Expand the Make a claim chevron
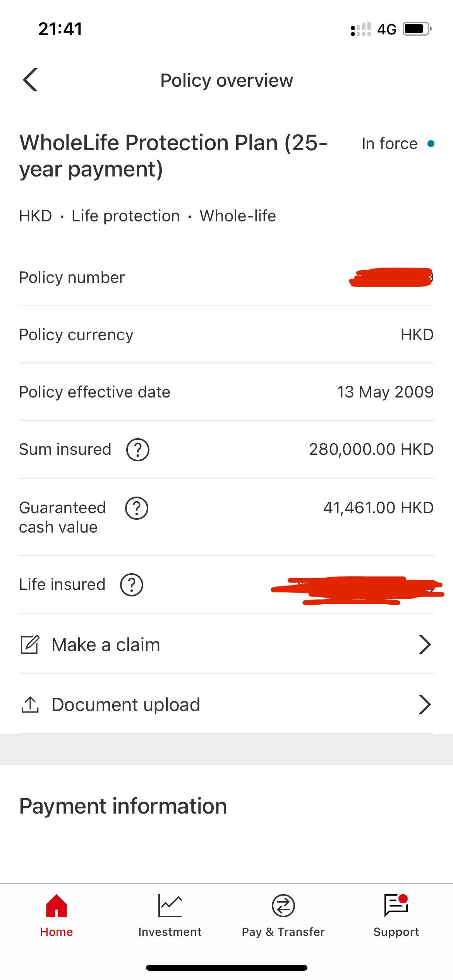This screenshot has height=980, width=453. coord(425,644)
